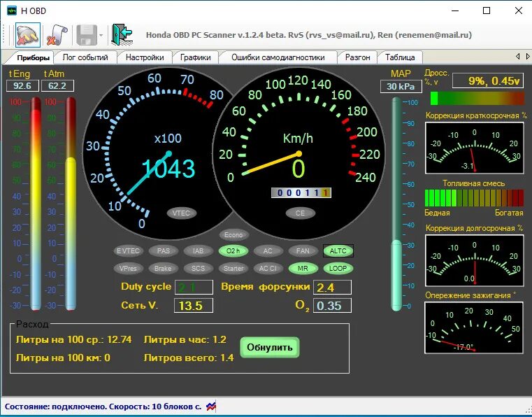Click the Обнулить reset button

270,348
